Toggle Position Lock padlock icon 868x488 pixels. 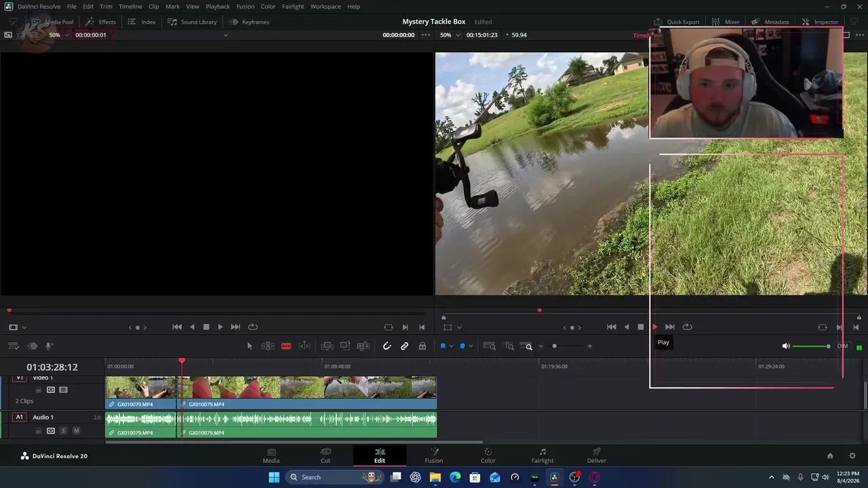[x=422, y=346]
